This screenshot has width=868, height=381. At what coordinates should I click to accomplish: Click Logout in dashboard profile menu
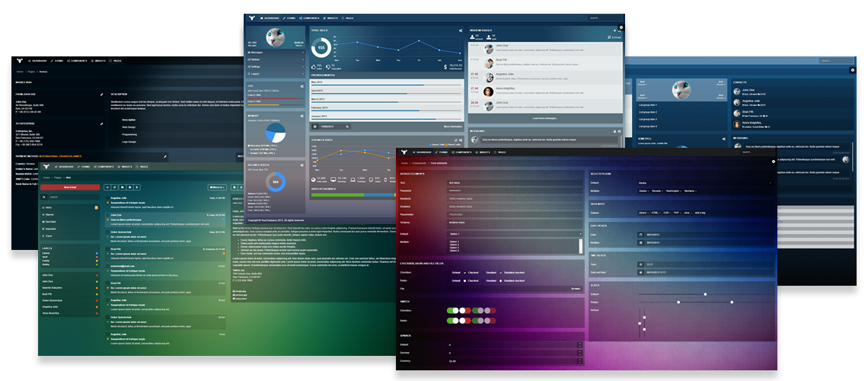(276, 74)
